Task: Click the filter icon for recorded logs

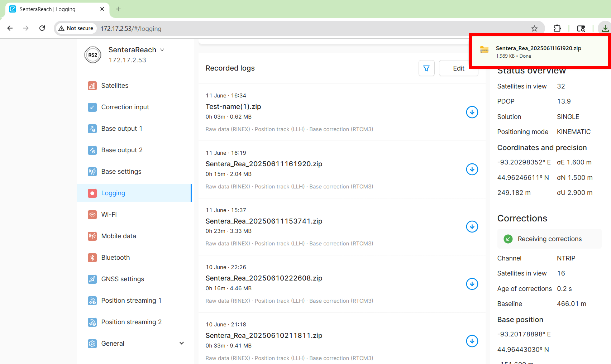Action: tap(426, 68)
